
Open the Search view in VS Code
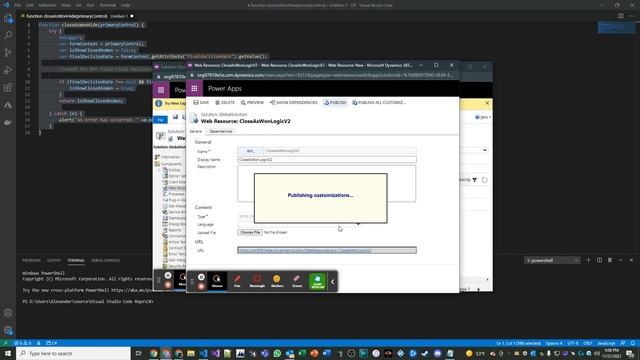point(8,35)
